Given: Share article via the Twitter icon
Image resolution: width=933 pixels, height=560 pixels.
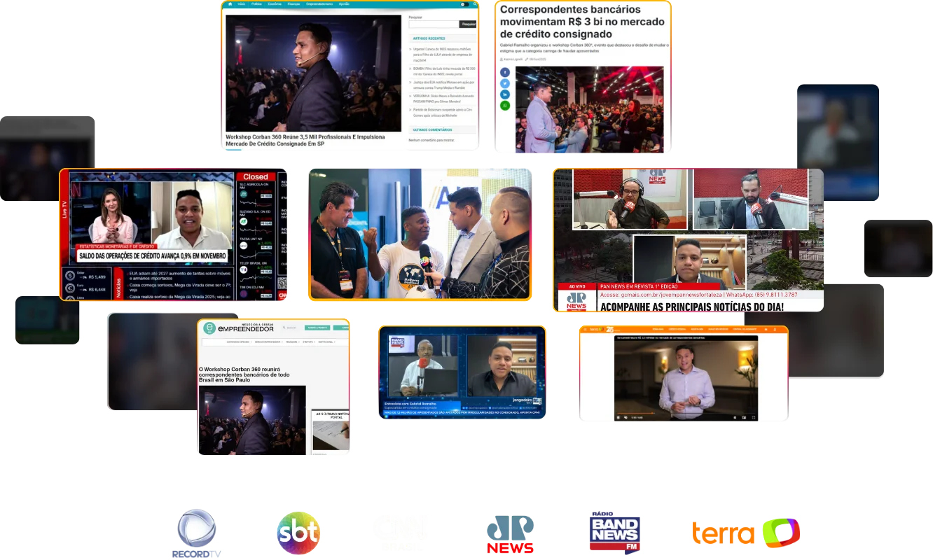Looking at the screenshot, I should 505,83.
